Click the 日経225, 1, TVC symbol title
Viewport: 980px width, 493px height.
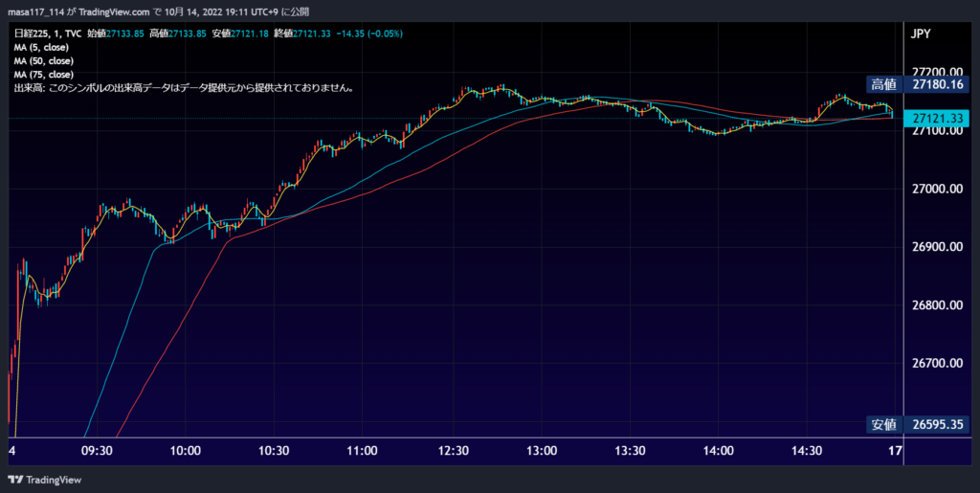tap(48, 34)
